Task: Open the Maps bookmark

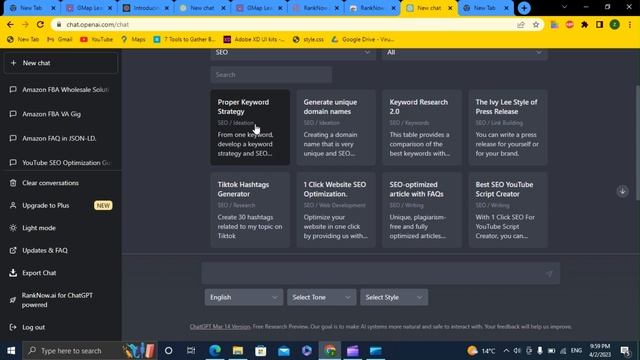Action: (x=133, y=40)
